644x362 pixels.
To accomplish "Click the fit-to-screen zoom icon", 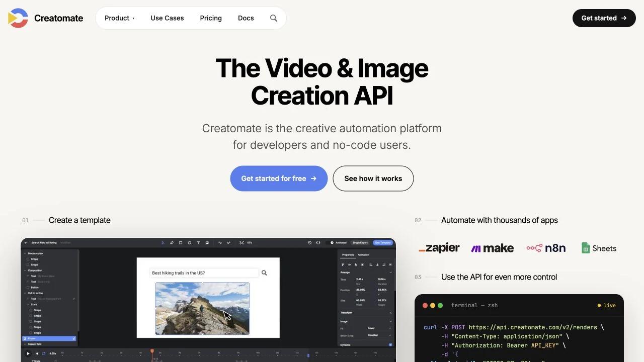I will click(242, 243).
